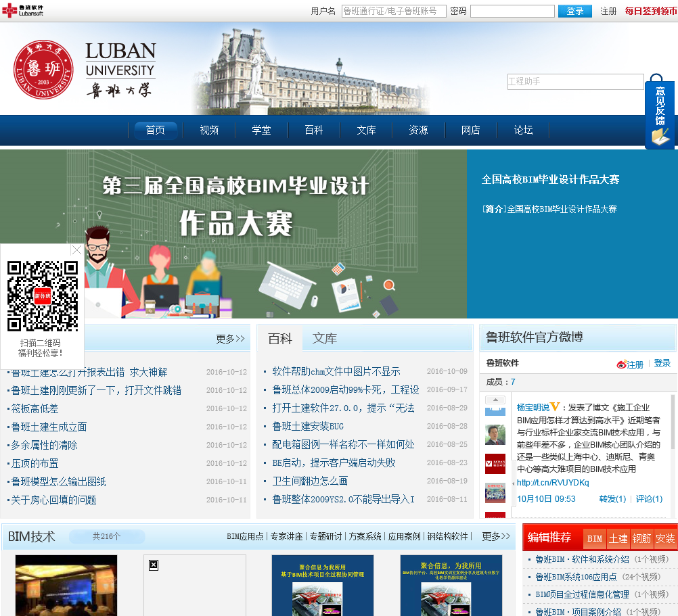Click 杨宝明说 user avatar photo
The width and height of the screenshot is (678, 616).
(495, 435)
